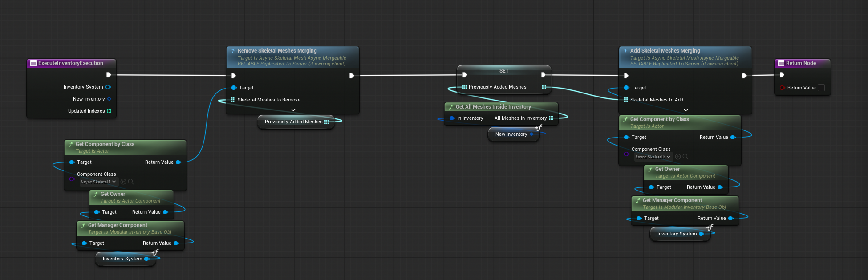Click the Add Skeletal Meshes Merging exec input pin
Image resolution: width=868 pixels, height=280 pixels.
click(x=626, y=76)
